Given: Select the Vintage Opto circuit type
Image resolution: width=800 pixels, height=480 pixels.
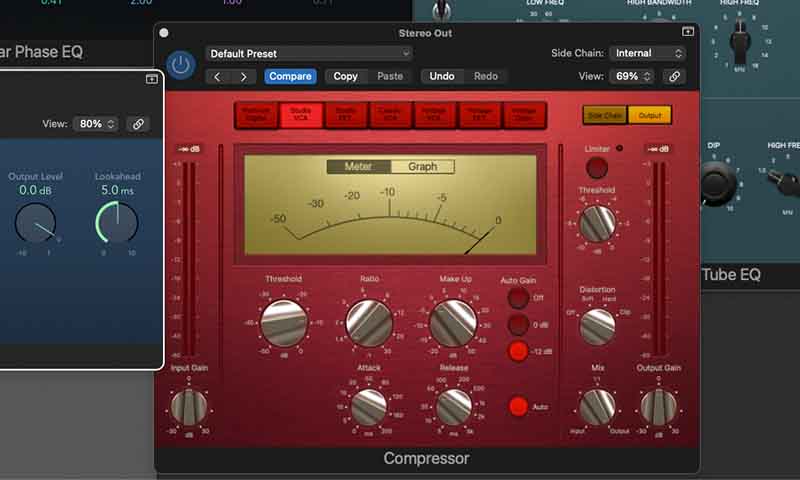Looking at the screenshot, I should tap(524, 115).
